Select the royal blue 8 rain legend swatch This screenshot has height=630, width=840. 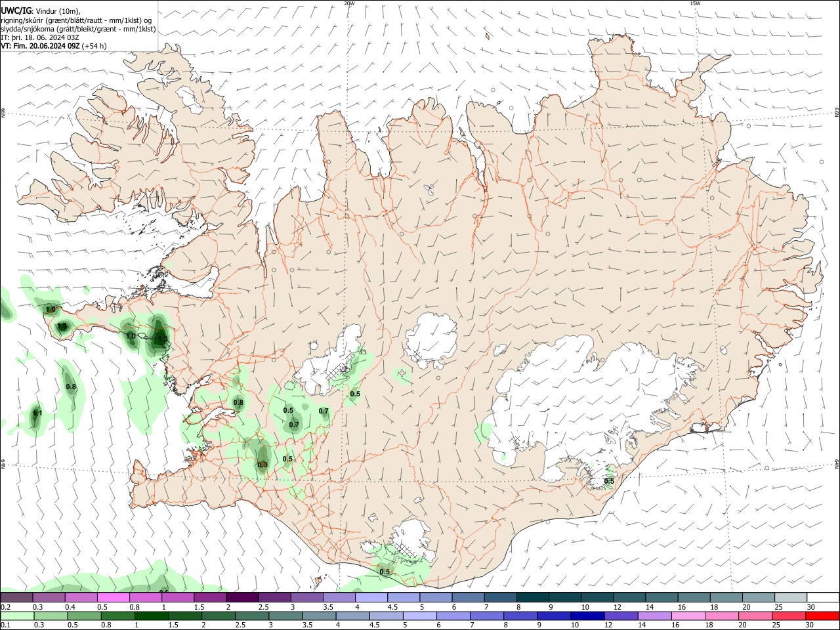(520, 616)
